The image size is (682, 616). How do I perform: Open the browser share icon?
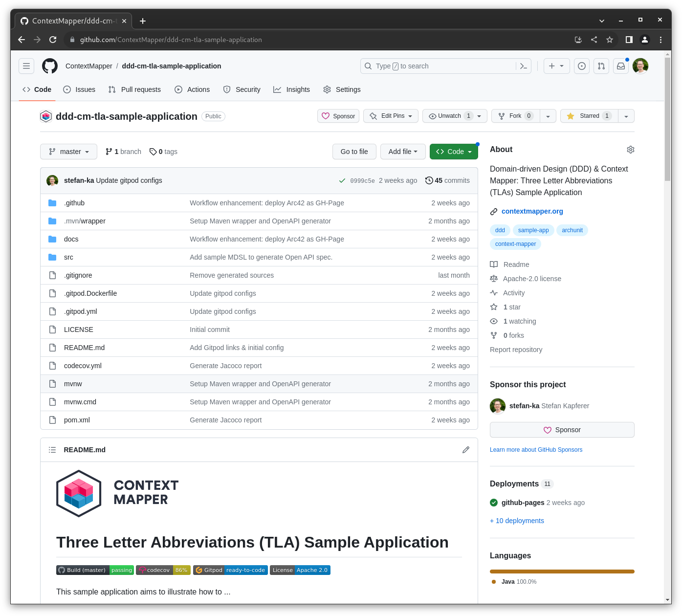[594, 40]
